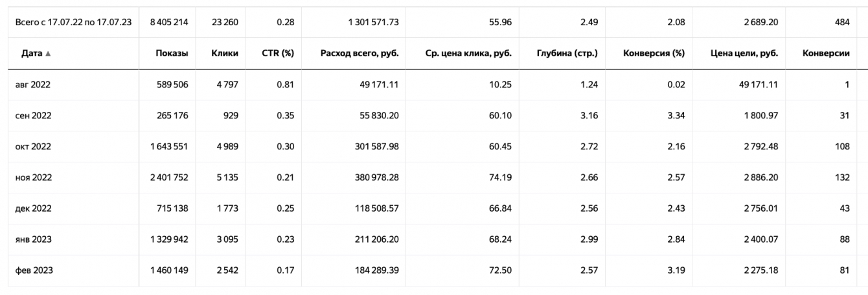Sort by Ср. цена клика, руб.
The height and width of the screenshot is (295, 868).
(x=468, y=53)
